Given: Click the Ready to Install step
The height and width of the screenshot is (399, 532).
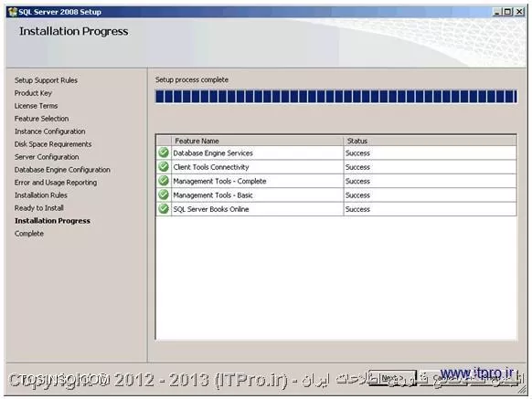Looking at the screenshot, I should click(x=38, y=208).
